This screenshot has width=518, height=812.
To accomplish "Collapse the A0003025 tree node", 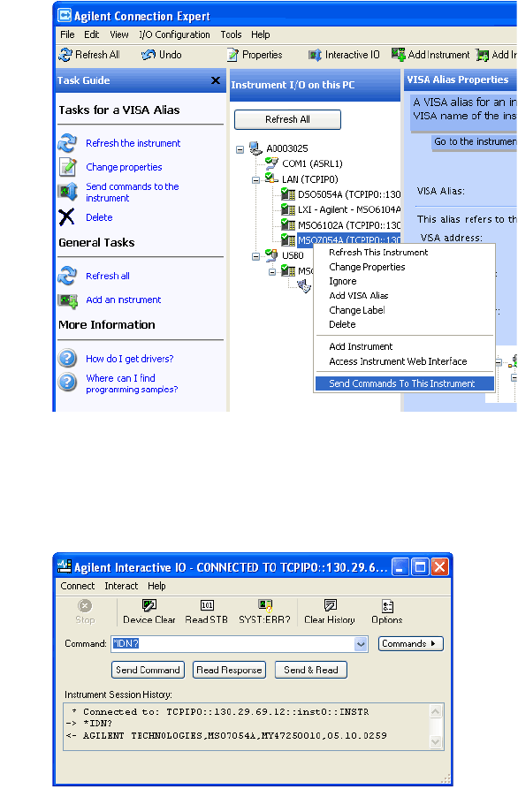I will point(240,149).
